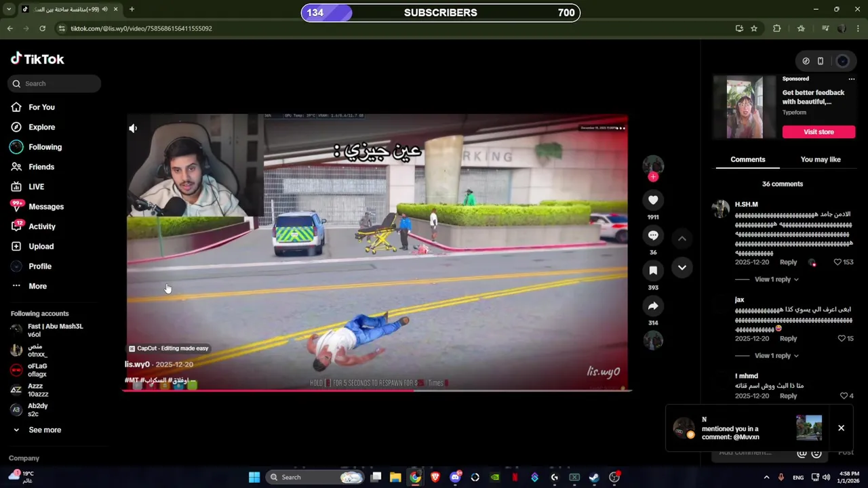Open the Activity notifications

pos(33,226)
